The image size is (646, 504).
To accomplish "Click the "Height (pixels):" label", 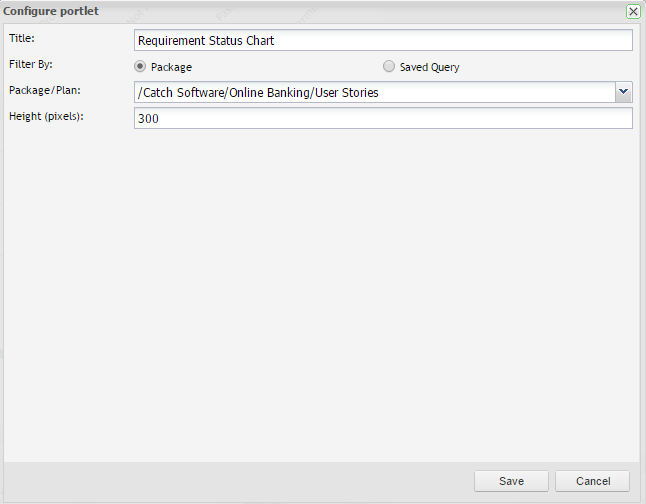I will pyautogui.click(x=47, y=116).
